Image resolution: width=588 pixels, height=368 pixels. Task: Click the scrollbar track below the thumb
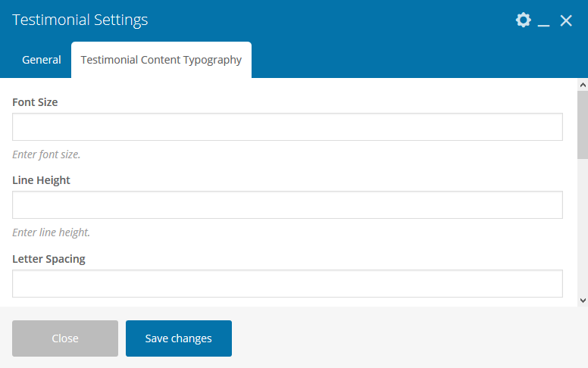click(582, 227)
